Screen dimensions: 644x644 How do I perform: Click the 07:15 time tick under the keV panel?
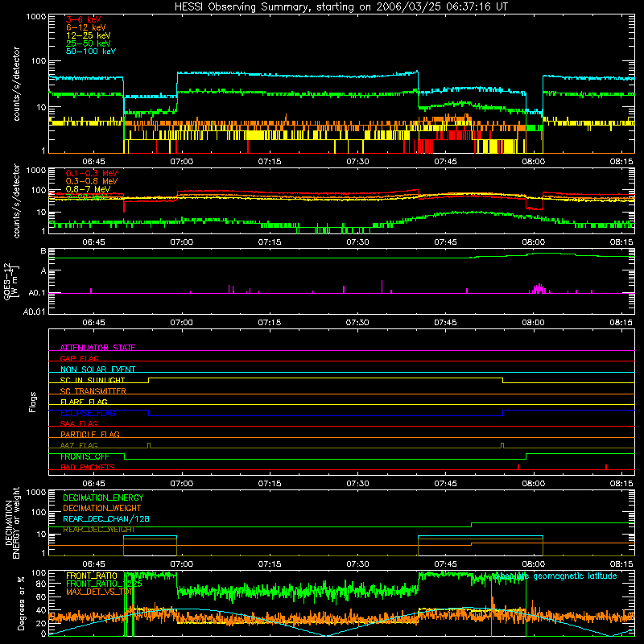coord(270,162)
